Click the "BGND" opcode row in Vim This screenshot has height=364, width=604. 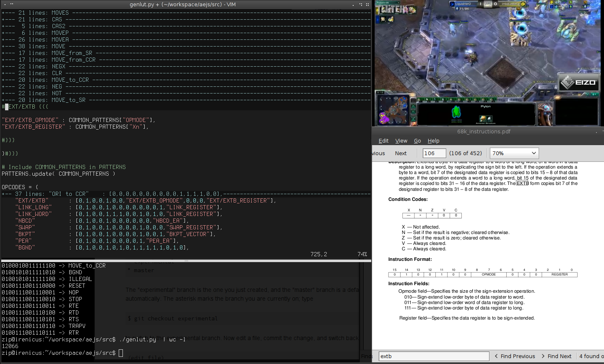[x=102, y=247]
